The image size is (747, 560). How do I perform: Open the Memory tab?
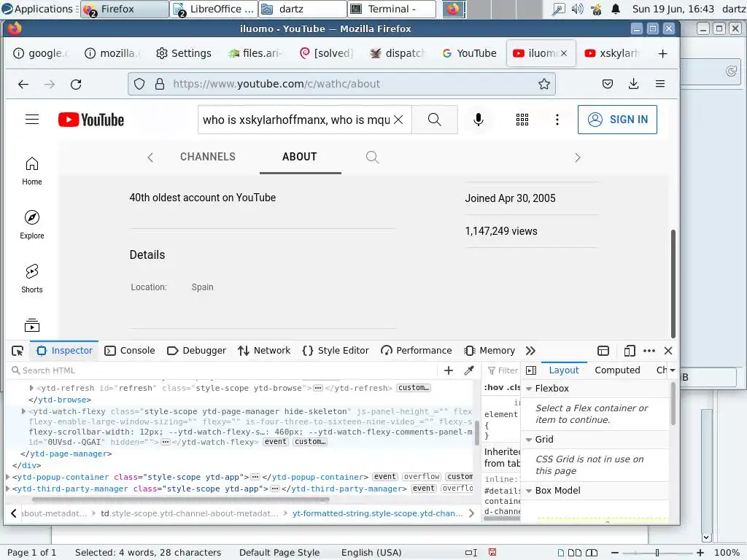point(489,351)
